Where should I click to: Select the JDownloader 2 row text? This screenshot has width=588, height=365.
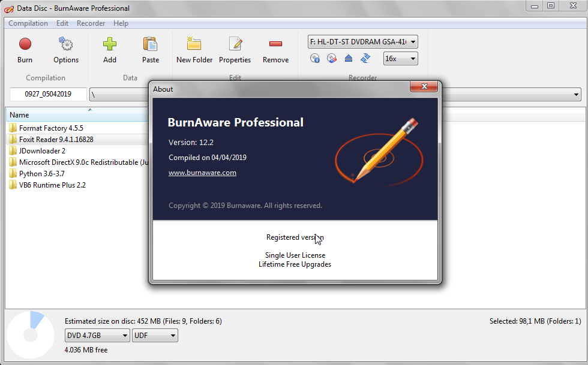pyautogui.click(x=43, y=150)
